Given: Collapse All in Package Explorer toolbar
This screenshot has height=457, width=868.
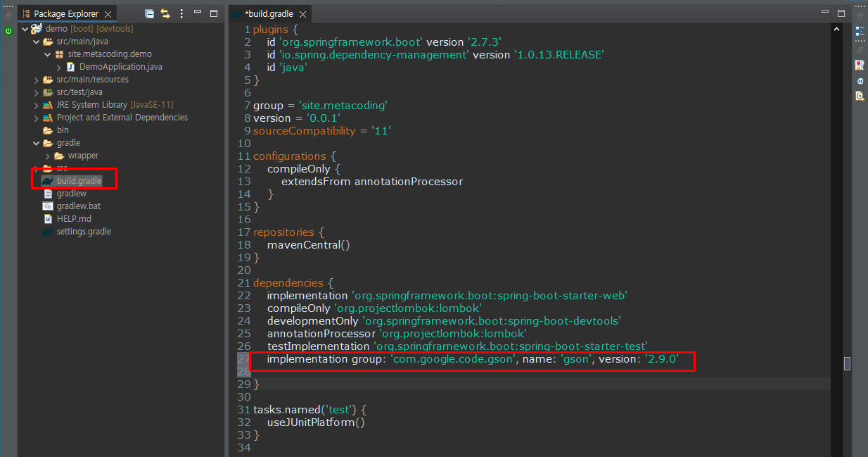Looking at the screenshot, I should (149, 13).
